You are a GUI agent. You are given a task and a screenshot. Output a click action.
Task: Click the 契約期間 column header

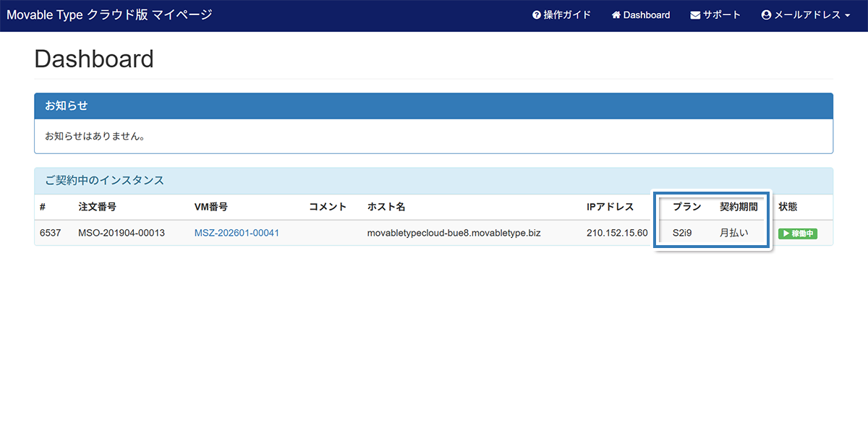[x=739, y=207]
